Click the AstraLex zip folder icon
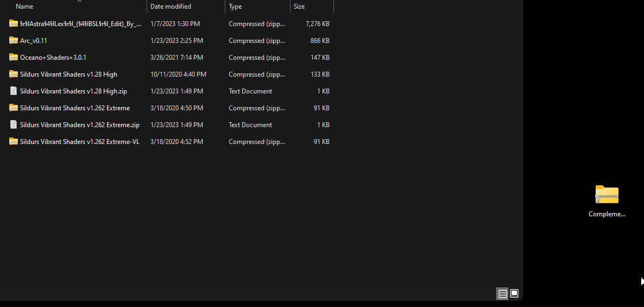 click(x=14, y=24)
